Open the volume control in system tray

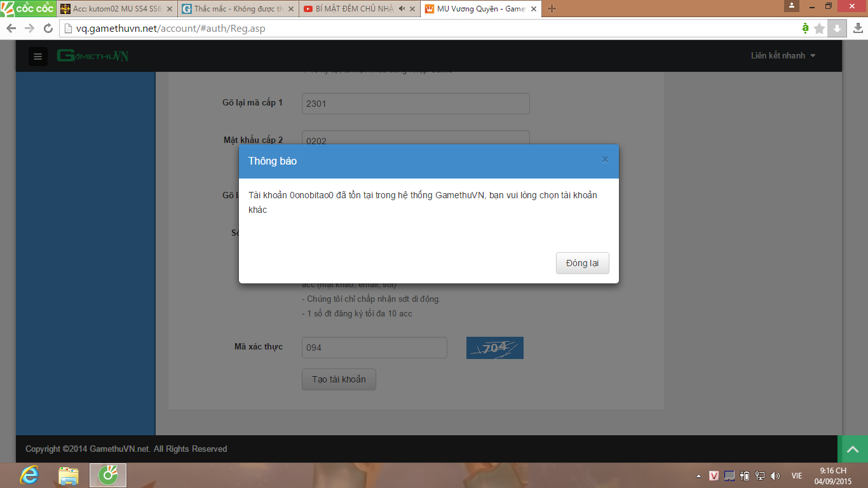coord(775,476)
